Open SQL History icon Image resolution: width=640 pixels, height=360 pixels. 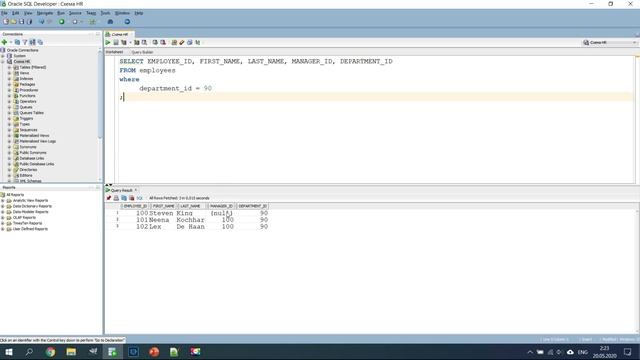coord(190,42)
